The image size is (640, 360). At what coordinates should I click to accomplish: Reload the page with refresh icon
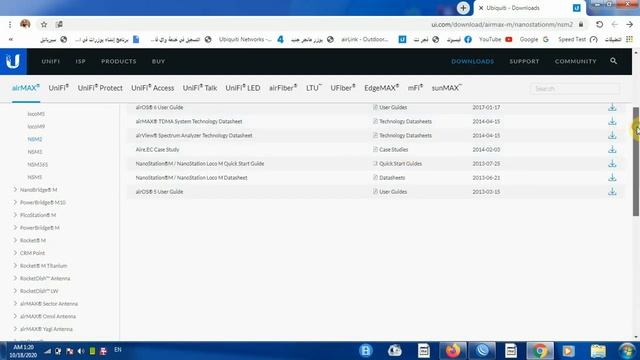pos(599,24)
